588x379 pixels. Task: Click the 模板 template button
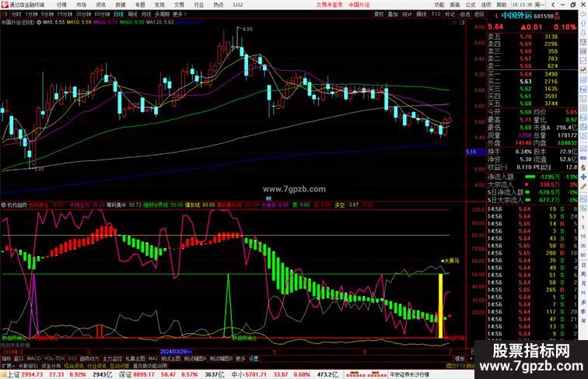(x=460, y=359)
